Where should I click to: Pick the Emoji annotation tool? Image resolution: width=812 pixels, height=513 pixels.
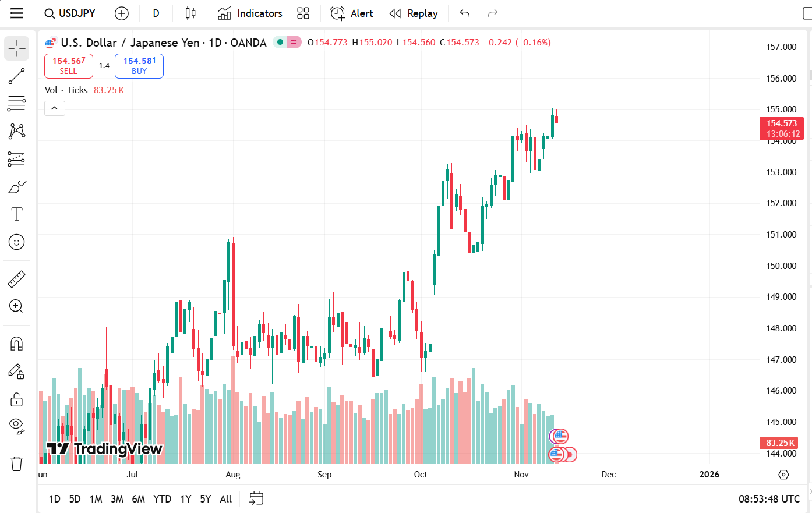(16, 242)
